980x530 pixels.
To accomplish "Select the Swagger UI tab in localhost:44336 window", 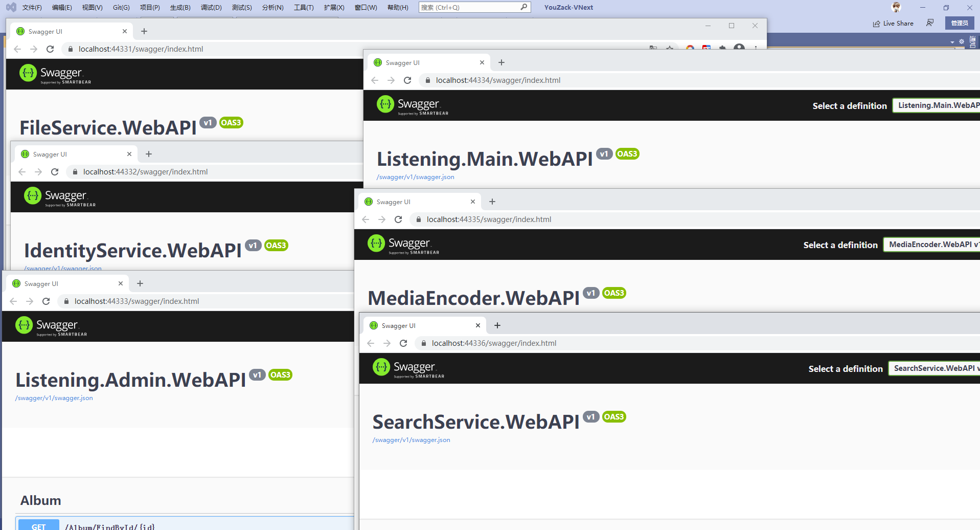I will (425, 326).
